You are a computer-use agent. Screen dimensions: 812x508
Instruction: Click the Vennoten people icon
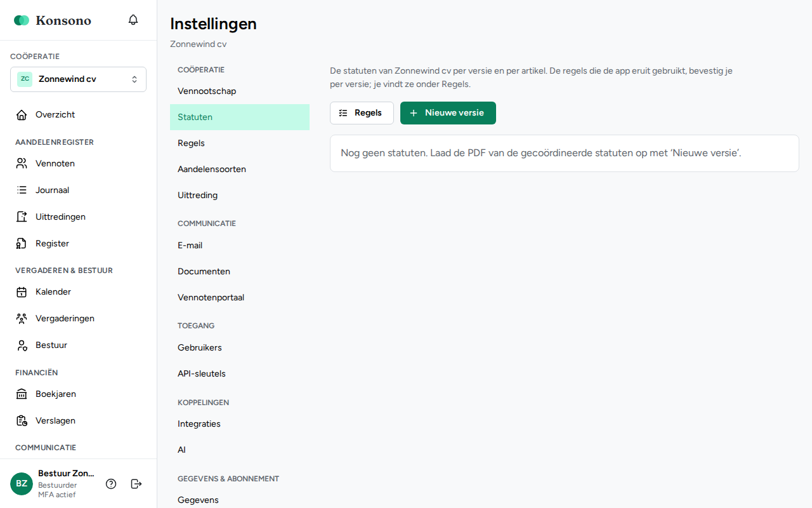(22, 164)
